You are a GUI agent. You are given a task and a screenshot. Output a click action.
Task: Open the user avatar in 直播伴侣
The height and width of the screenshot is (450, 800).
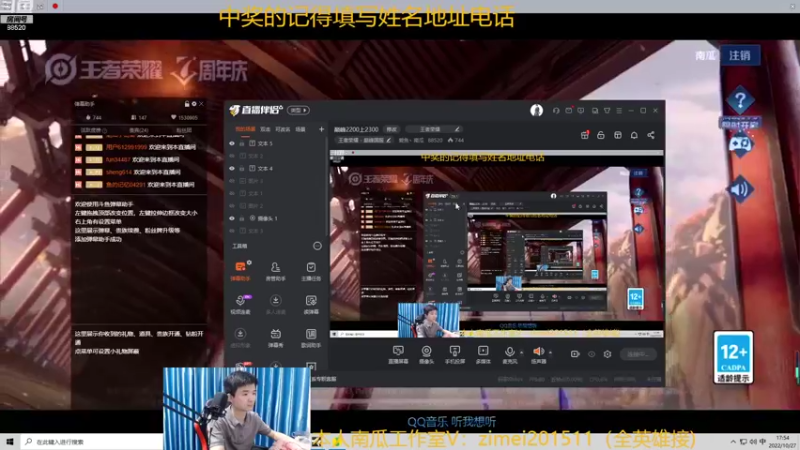pos(536,110)
